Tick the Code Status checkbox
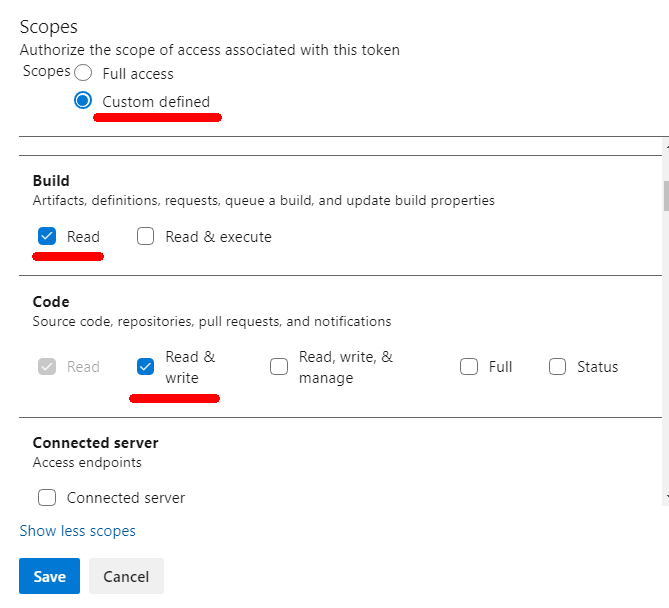Viewport: 669px width, 608px height. [558, 367]
